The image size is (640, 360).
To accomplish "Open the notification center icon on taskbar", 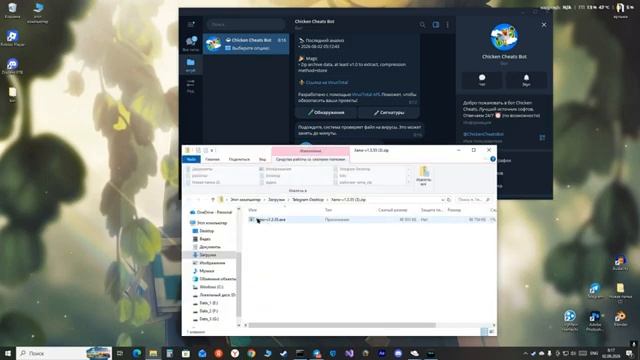I will (x=629, y=353).
